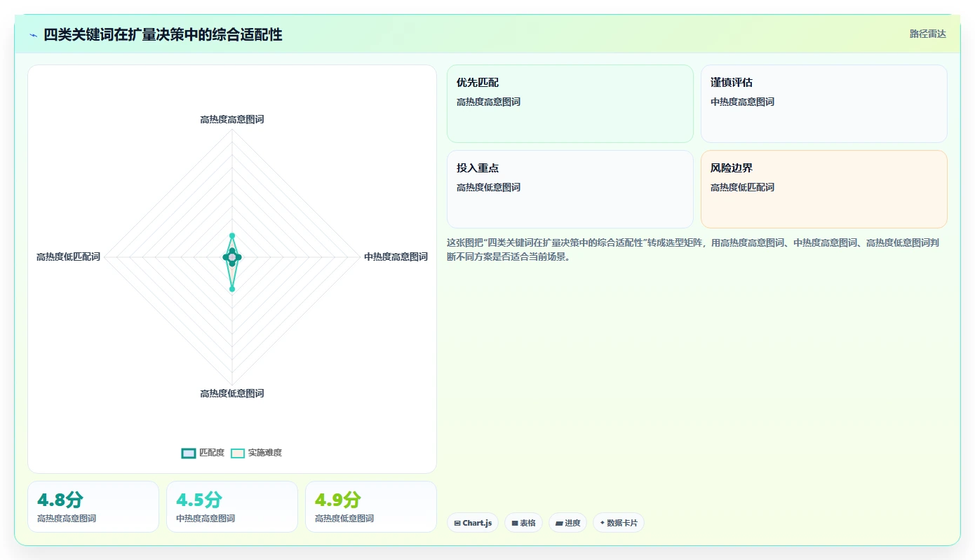This screenshot has height=560, width=975.
Task: Click the top radar axis label 高热度高意图词
Action: tap(232, 119)
